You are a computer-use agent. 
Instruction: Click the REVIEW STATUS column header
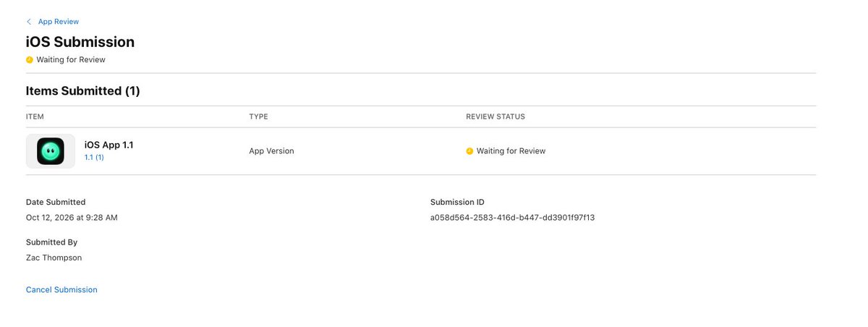[495, 116]
